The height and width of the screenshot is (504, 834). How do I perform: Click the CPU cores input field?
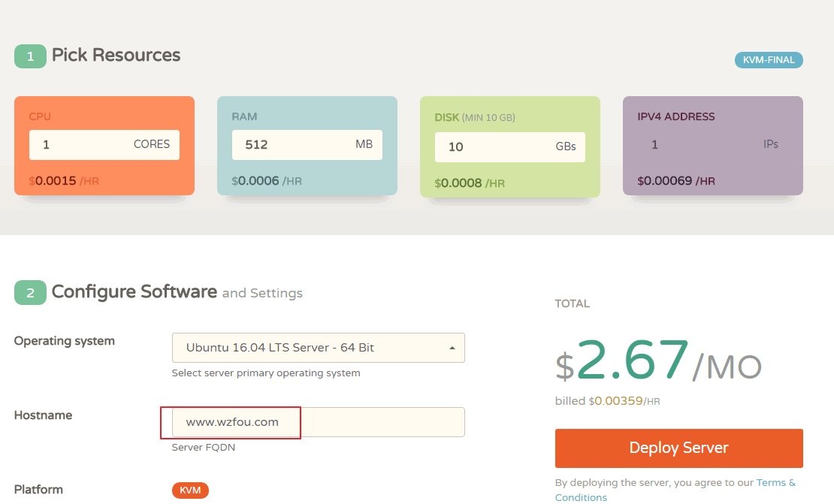pos(104,144)
